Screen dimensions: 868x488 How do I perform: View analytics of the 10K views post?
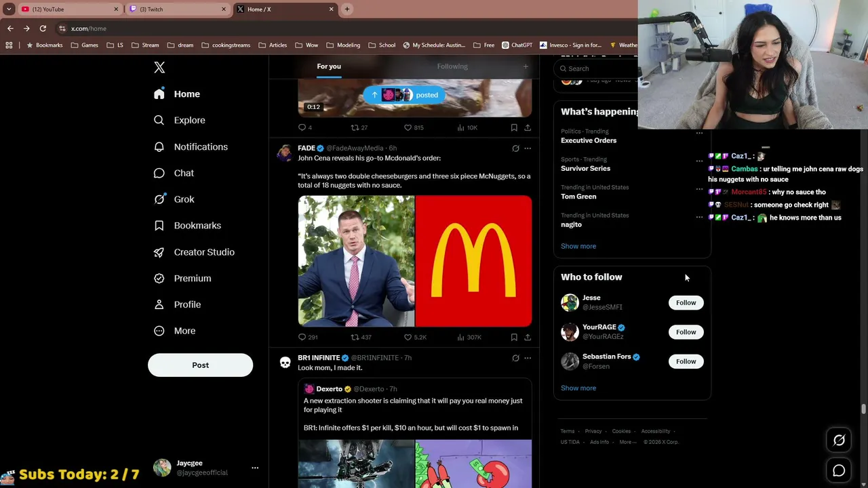tap(467, 127)
